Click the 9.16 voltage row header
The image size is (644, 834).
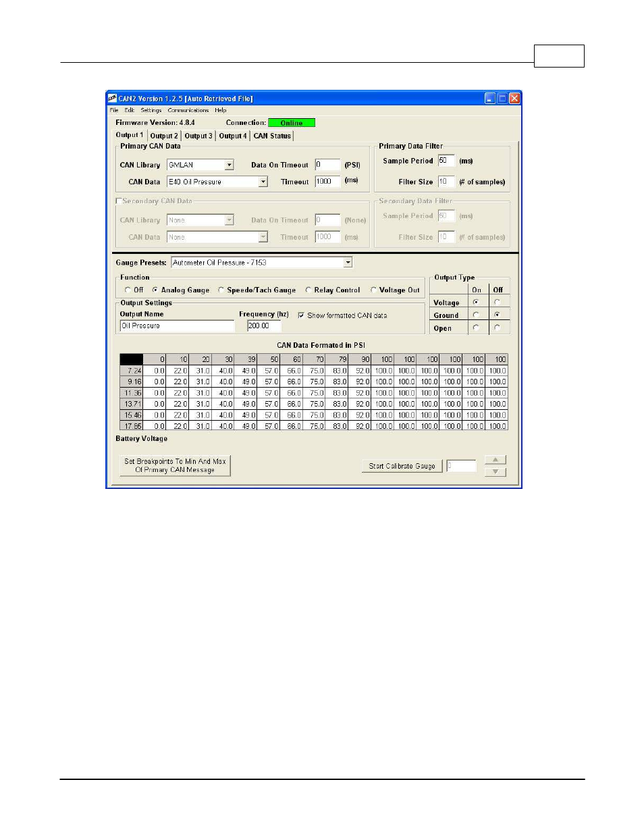click(132, 382)
